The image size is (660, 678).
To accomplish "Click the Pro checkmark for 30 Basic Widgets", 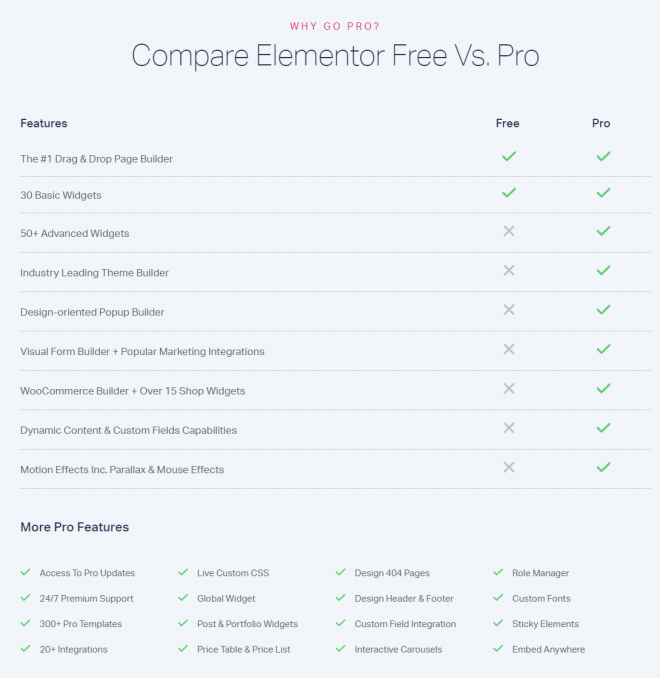I will (603, 192).
